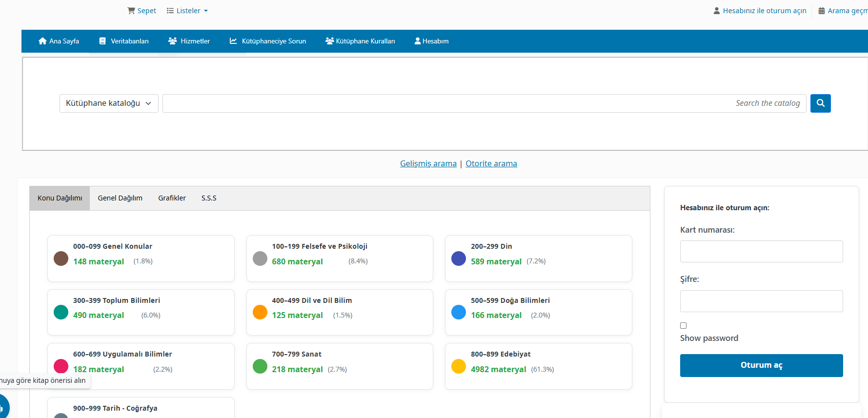This screenshot has height=418, width=868.
Task: Select the S.S.S tab
Action: click(x=209, y=198)
